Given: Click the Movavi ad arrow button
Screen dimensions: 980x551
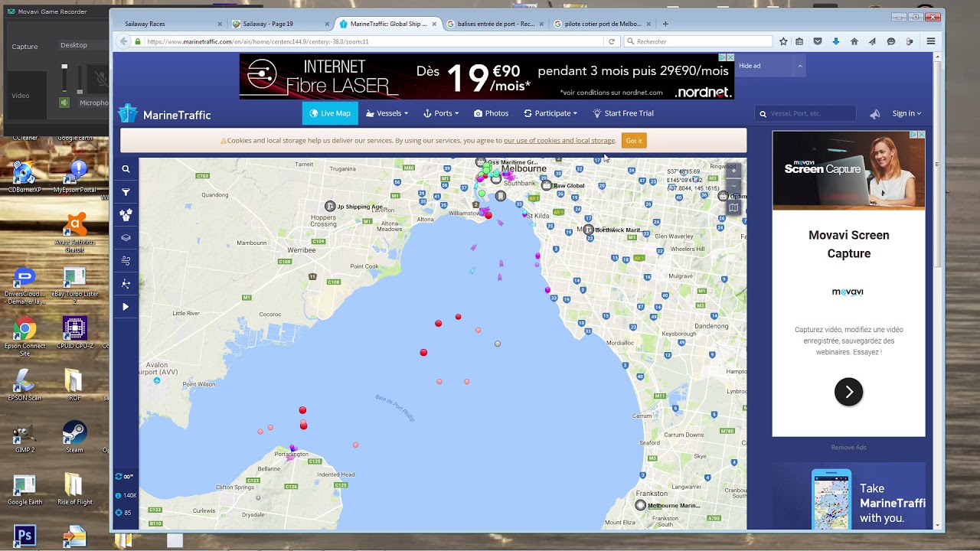Looking at the screenshot, I should click(x=848, y=392).
